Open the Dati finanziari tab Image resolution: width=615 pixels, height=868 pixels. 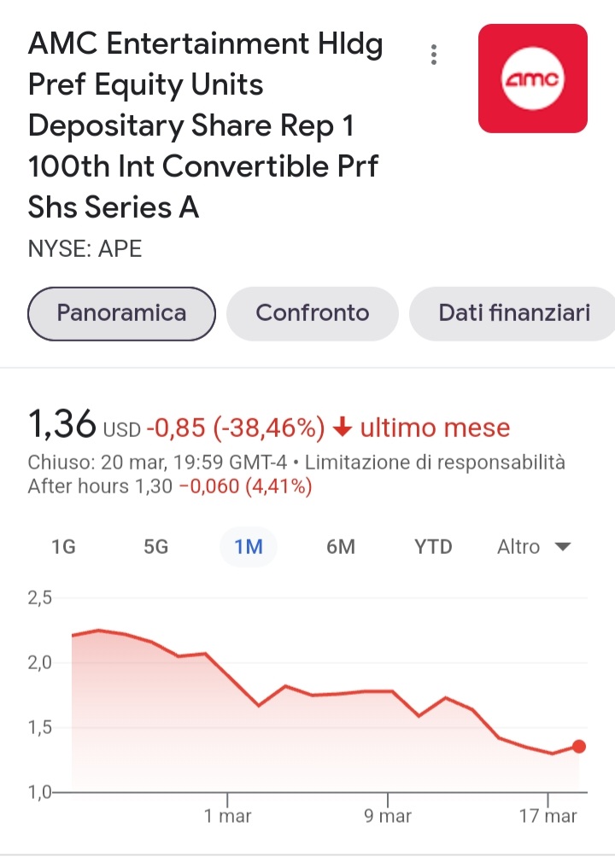coord(513,313)
